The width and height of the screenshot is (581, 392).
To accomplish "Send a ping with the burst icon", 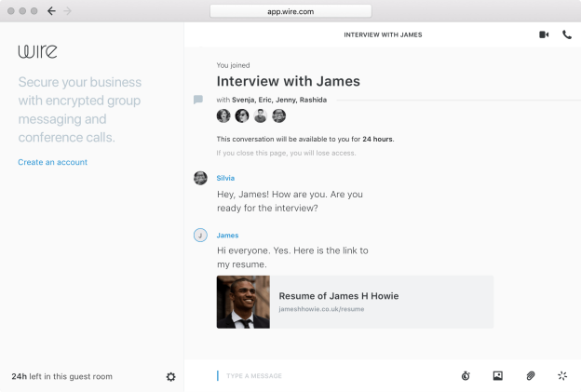I will click(x=561, y=376).
